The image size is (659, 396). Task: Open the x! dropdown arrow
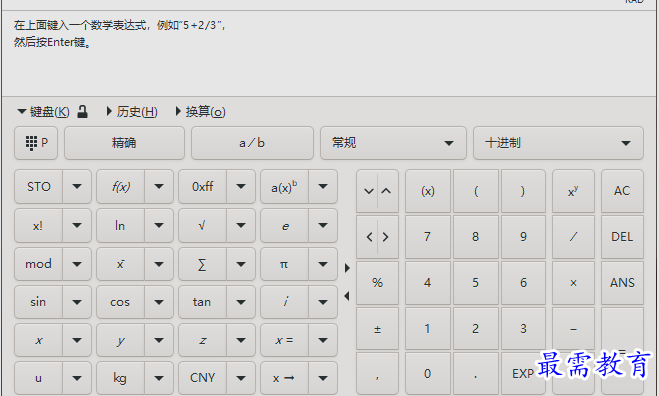(x=77, y=226)
